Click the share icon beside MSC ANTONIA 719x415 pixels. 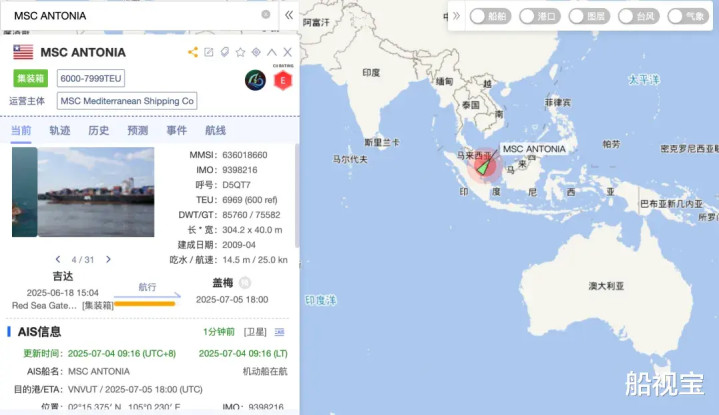pyautogui.click(x=193, y=52)
